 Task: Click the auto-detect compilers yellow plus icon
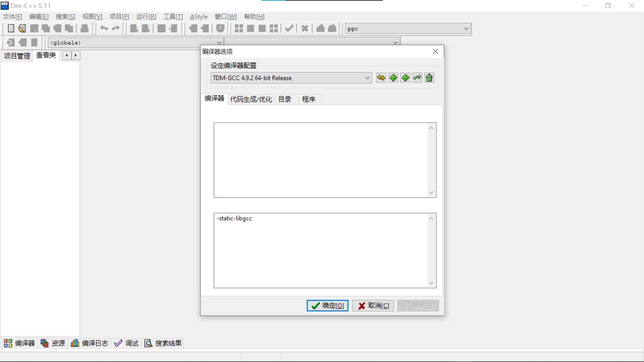381,78
